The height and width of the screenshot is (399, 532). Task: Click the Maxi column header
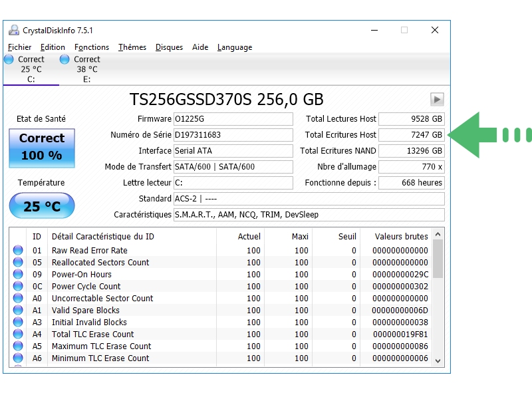pos(288,237)
